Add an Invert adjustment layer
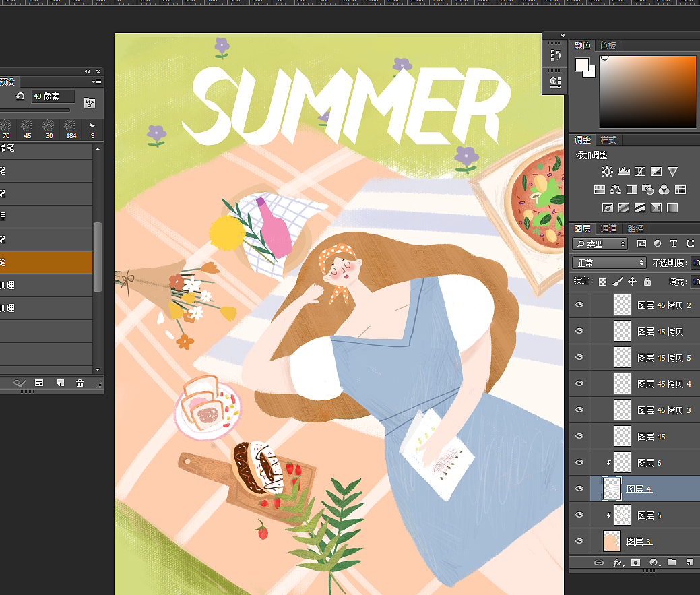The height and width of the screenshot is (595, 700). pyautogui.click(x=608, y=208)
